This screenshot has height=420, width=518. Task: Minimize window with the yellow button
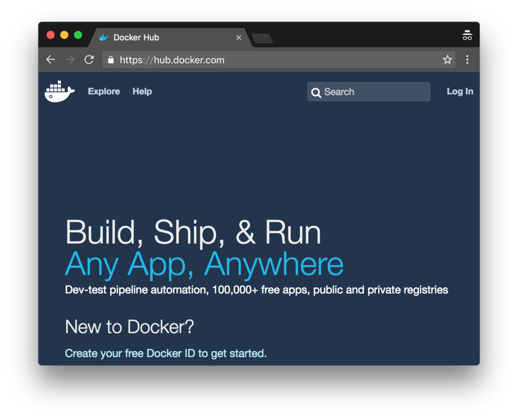pos(64,35)
